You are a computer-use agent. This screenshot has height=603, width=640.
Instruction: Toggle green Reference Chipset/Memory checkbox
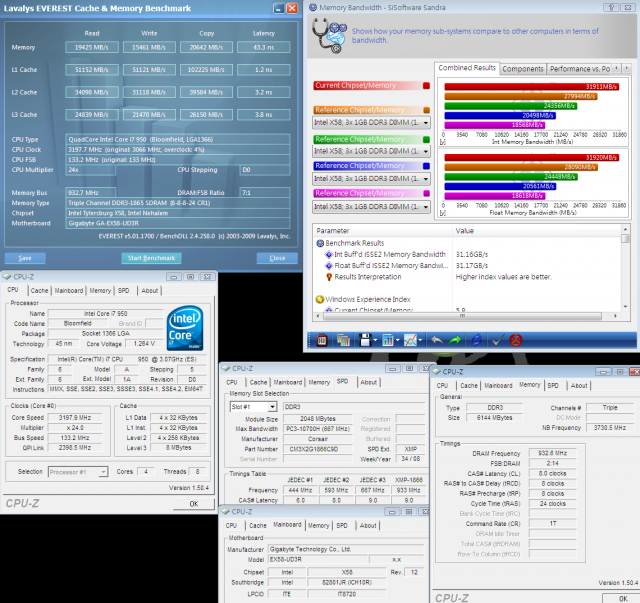[x=427, y=139]
